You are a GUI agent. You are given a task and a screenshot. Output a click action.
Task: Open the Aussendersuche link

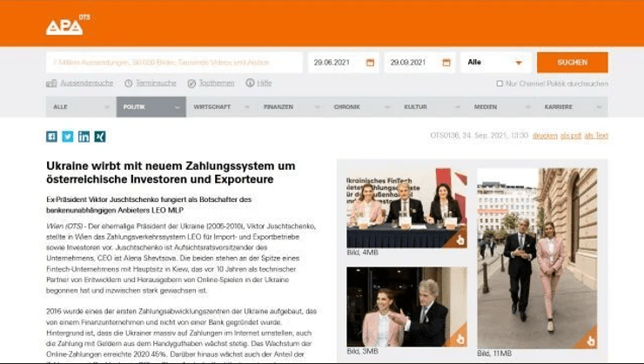[85, 84]
